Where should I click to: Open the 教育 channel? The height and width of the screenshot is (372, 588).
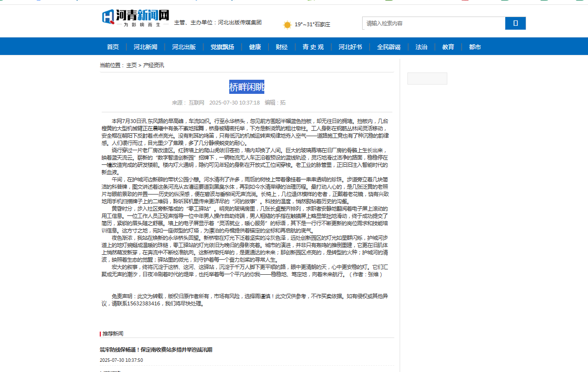[x=448, y=47]
